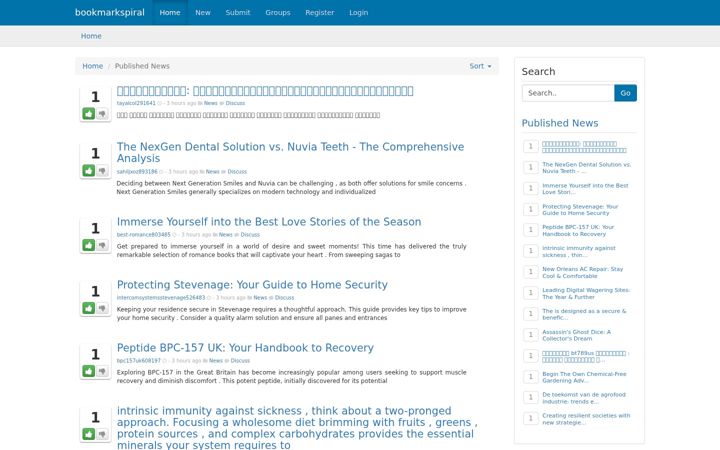Click the Go search button

625,93
